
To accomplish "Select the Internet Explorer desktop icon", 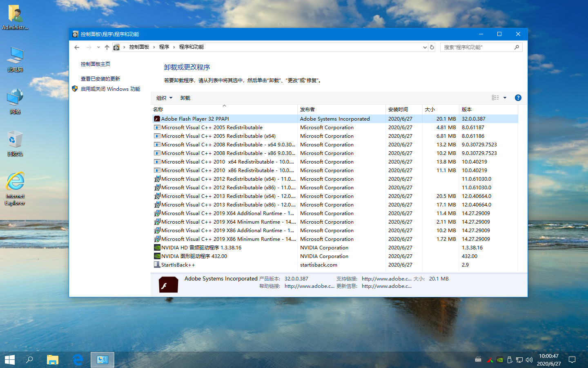I will (15, 188).
